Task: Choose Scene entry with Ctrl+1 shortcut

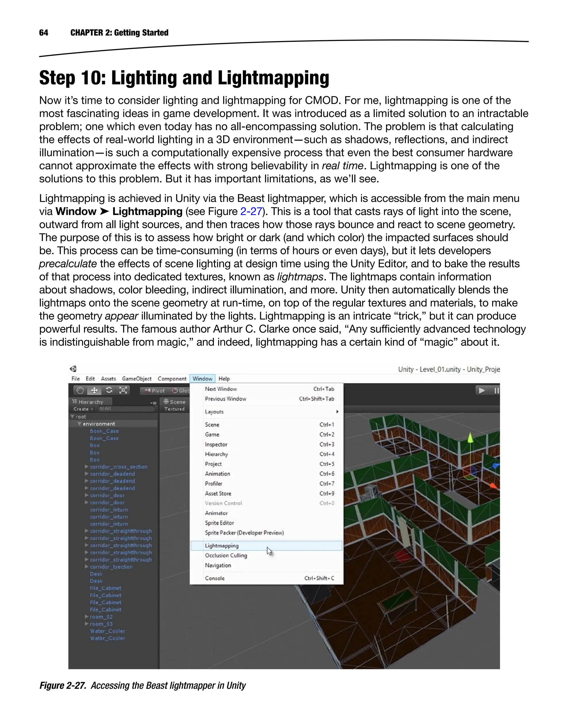Action: pyautogui.click(x=266, y=424)
